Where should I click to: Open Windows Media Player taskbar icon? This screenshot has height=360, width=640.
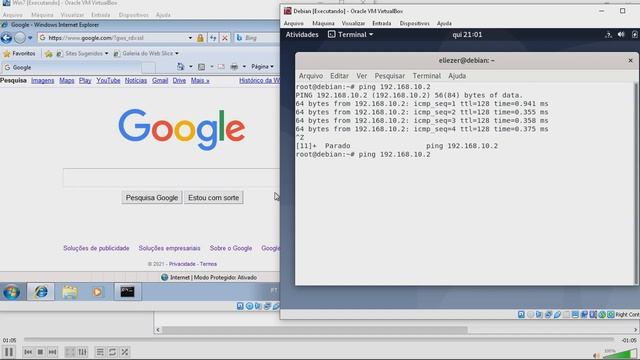pos(97,292)
